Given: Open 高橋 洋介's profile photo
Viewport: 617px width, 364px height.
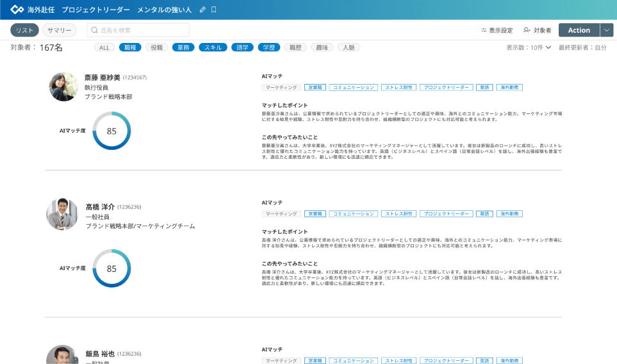Looking at the screenshot, I should pos(62,214).
